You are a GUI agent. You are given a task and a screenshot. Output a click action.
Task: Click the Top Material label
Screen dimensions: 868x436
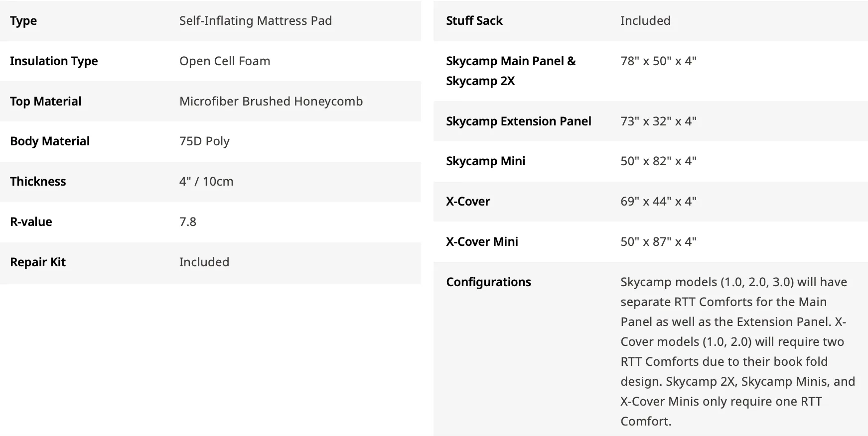(x=45, y=102)
